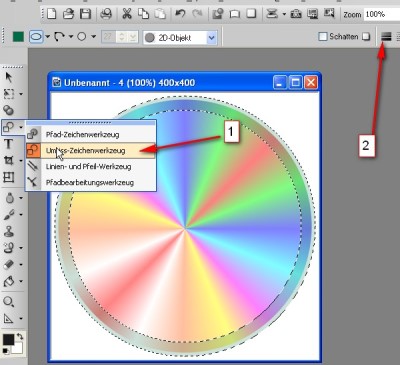Select the Text tool in the toolbox
This screenshot has width=400, height=365.
[x=8, y=144]
